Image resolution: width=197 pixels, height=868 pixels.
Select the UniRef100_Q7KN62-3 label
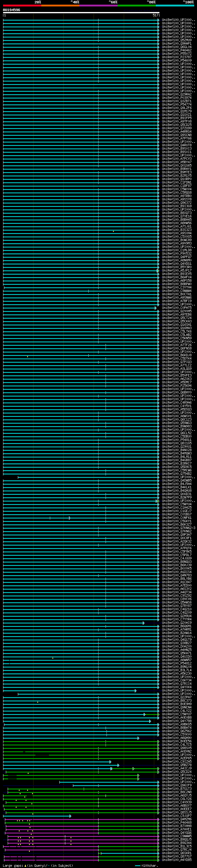[179, 528]
